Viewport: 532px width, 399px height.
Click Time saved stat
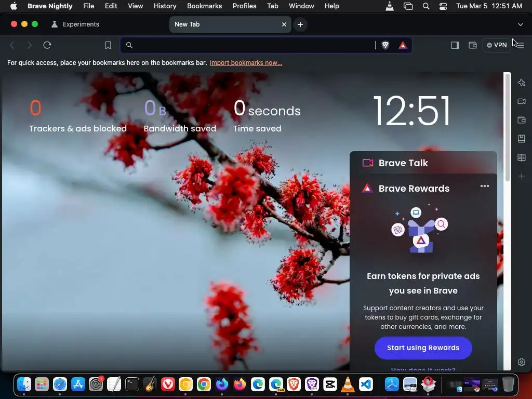pos(267,115)
